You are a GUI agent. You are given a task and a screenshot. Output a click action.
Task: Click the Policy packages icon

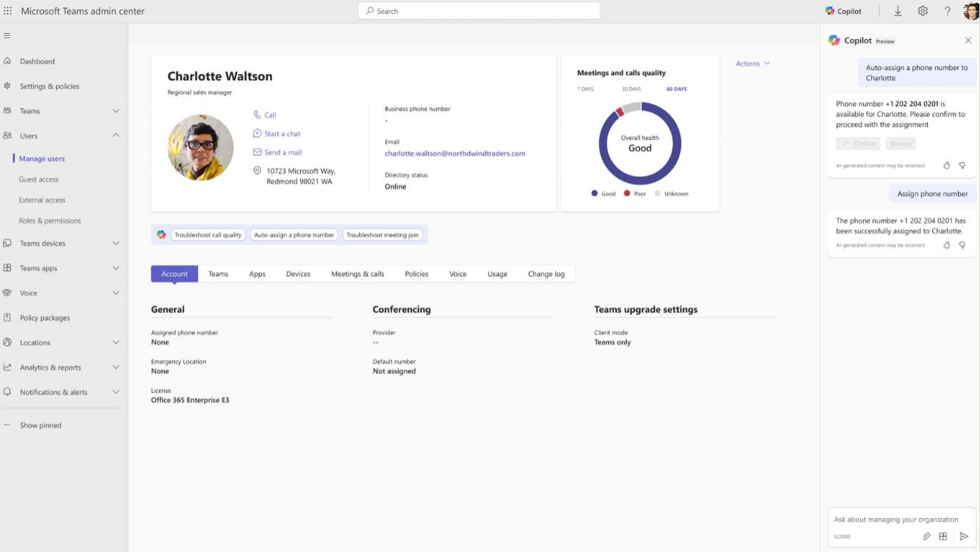pyautogui.click(x=7, y=317)
